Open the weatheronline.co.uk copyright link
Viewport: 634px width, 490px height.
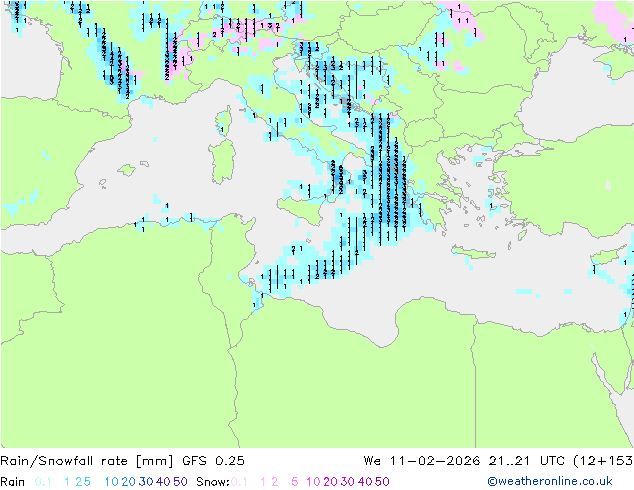tap(549, 482)
